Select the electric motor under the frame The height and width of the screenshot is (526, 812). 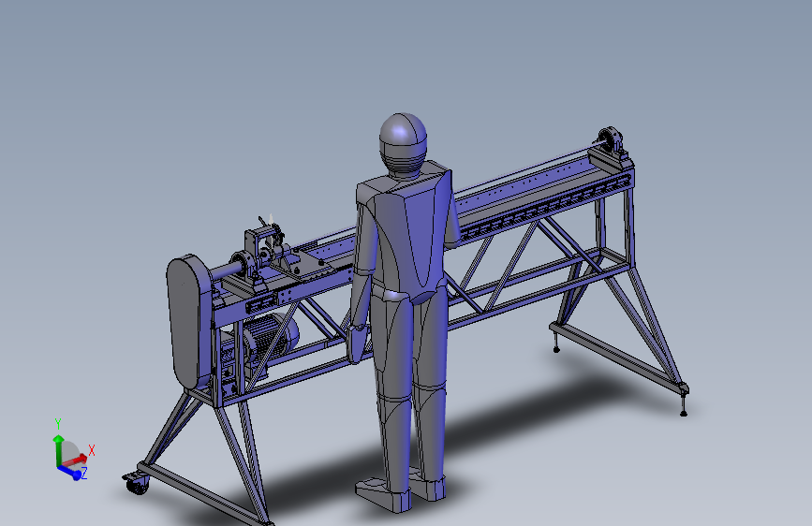(270, 339)
